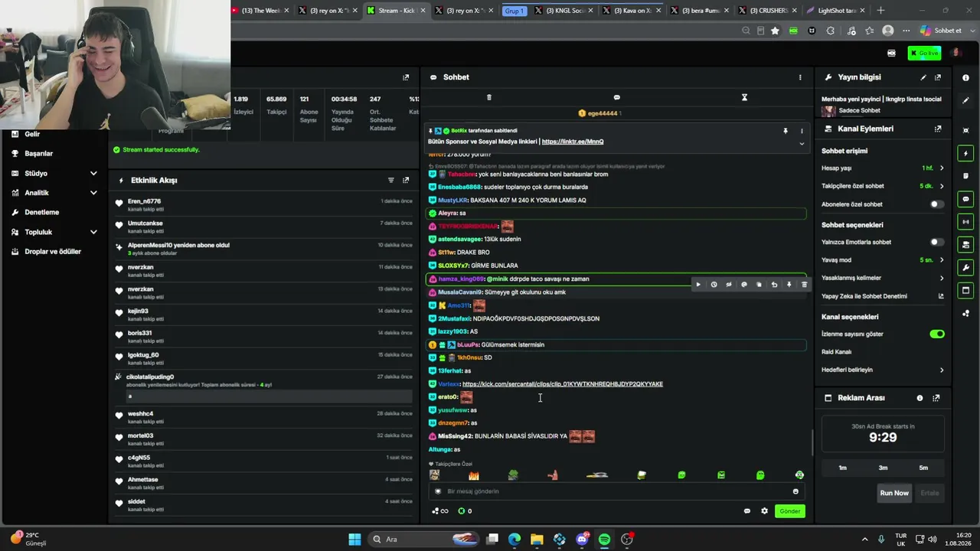Click the fire emote in emote row
Screen dimensions: 980x551
tap(474, 475)
